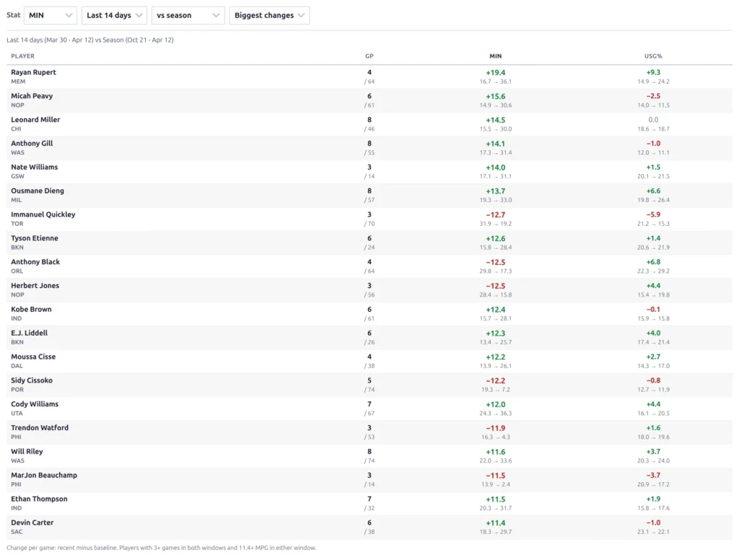Click the 19.3 → 7.2 minutes range
Viewport: 739px width, 560px height.
[x=495, y=390]
